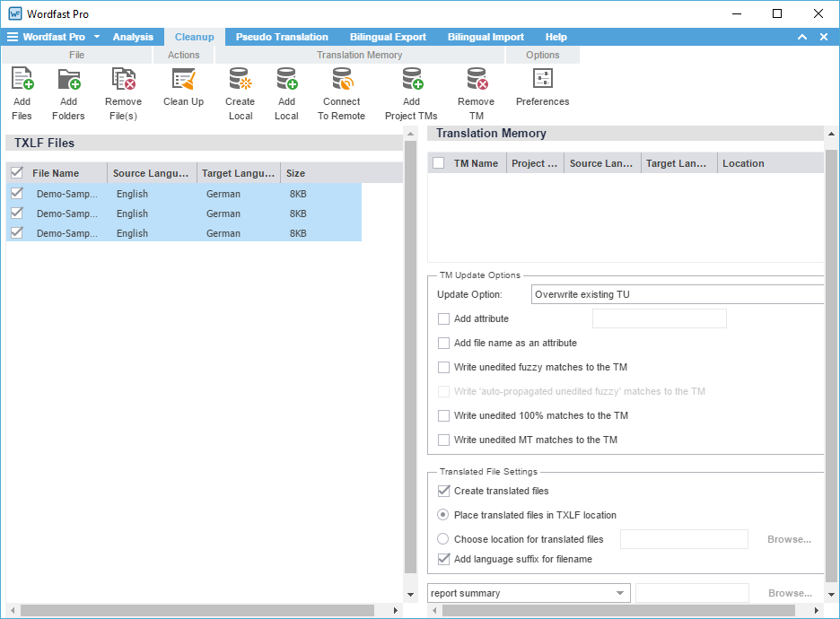840x619 pixels.
Task: Expand the Wordfast Pro menu dropdown arrow
Action: pyautogui.click(x=97, y=37)
